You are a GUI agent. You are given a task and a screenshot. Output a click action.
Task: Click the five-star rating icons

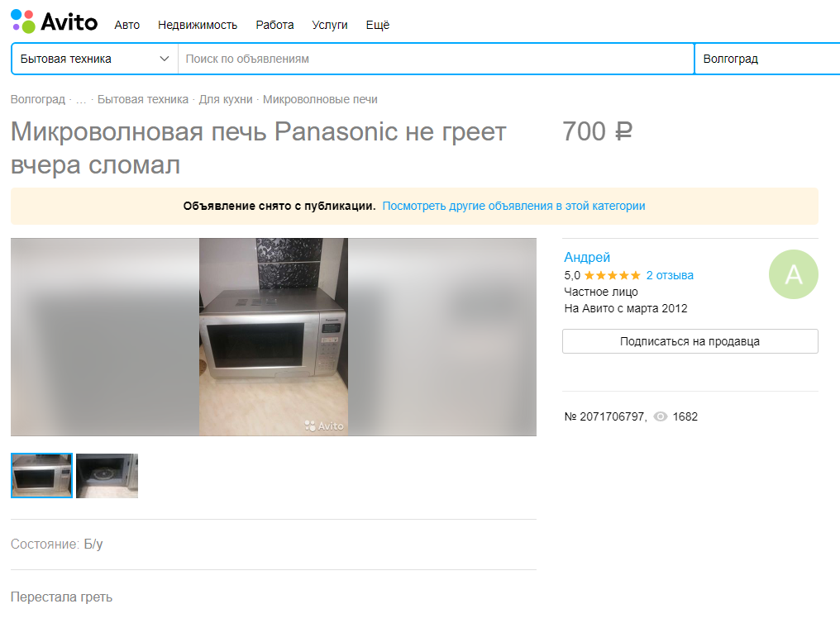(613, 275)
